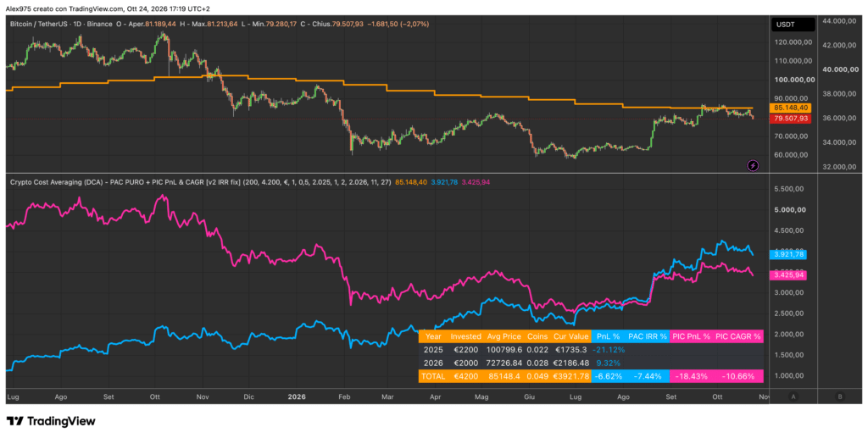Click the Invested column header
The height and width of the screenshot is (438, 868).
[x=465, y=336]
